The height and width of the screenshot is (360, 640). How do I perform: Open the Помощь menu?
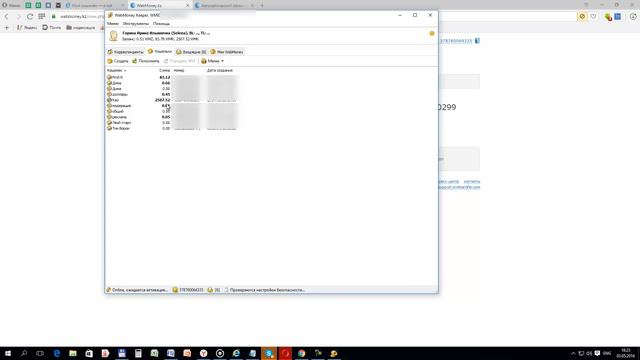click(161, 24)
